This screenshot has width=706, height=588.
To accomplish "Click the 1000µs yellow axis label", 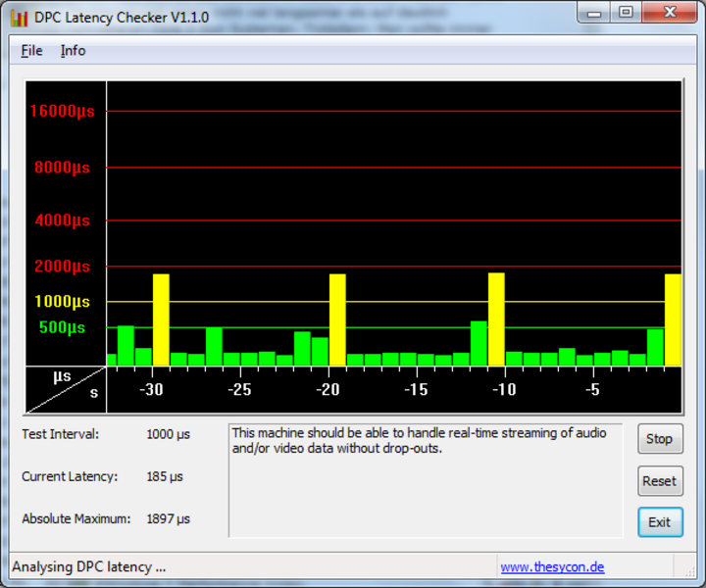I will click(x=62, y=301).
